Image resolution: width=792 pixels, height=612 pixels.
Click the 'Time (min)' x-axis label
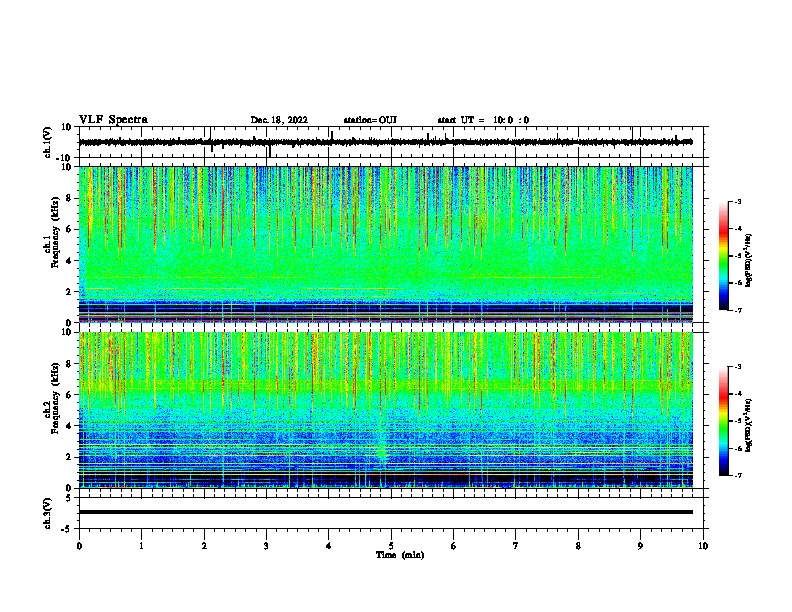tap(400, 555)
